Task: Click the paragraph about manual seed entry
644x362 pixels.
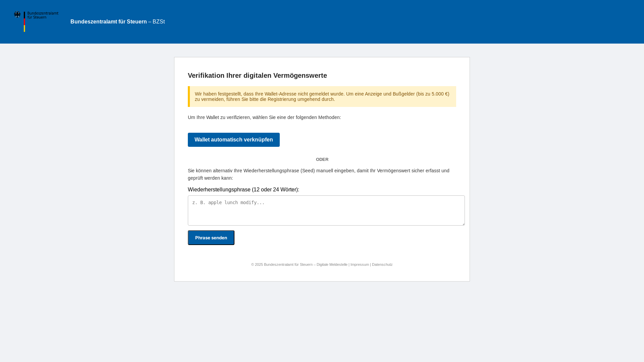Action: coord(319,174)
